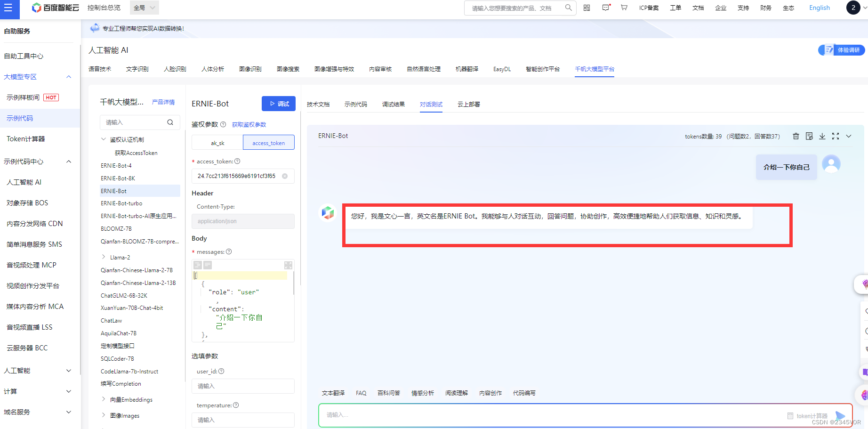Select the 代码编写 prompt shortcut
Screen dimensions: 868x429
point(524,393)
